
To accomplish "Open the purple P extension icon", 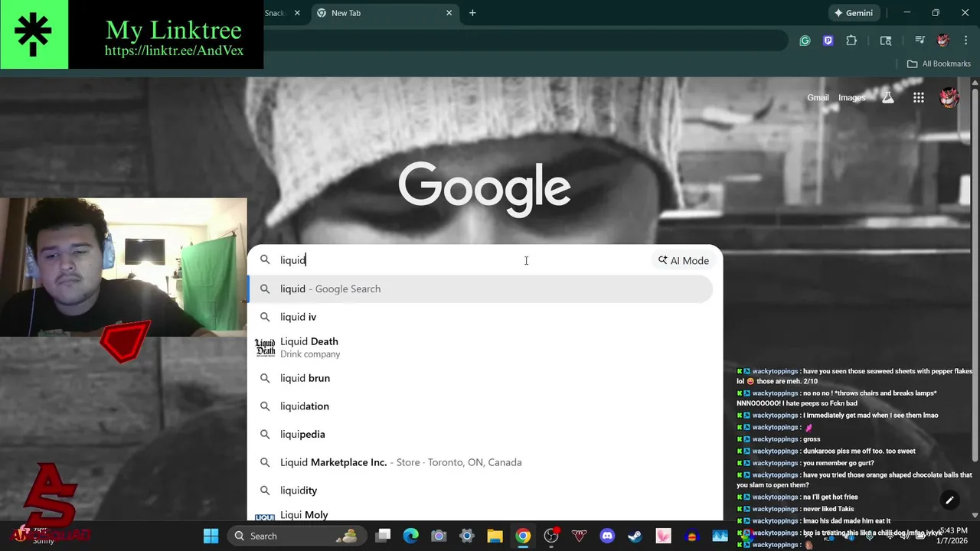I will point(828,41).
